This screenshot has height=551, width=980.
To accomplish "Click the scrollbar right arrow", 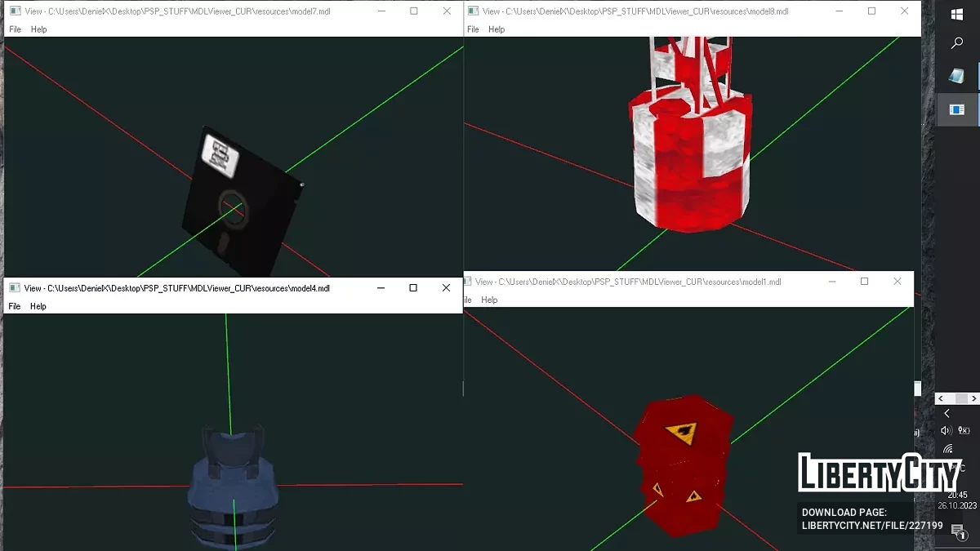I will click(973, 398).
